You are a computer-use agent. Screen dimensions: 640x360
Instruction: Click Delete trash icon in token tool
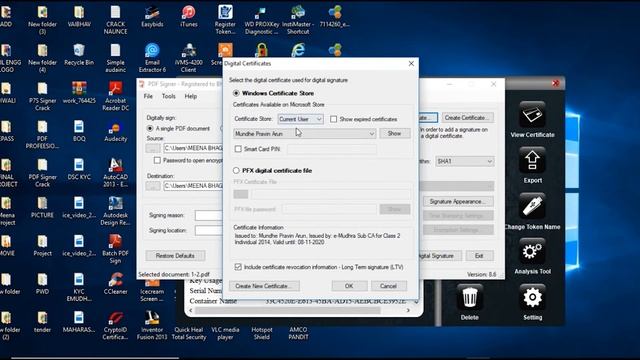coord(469,302)
